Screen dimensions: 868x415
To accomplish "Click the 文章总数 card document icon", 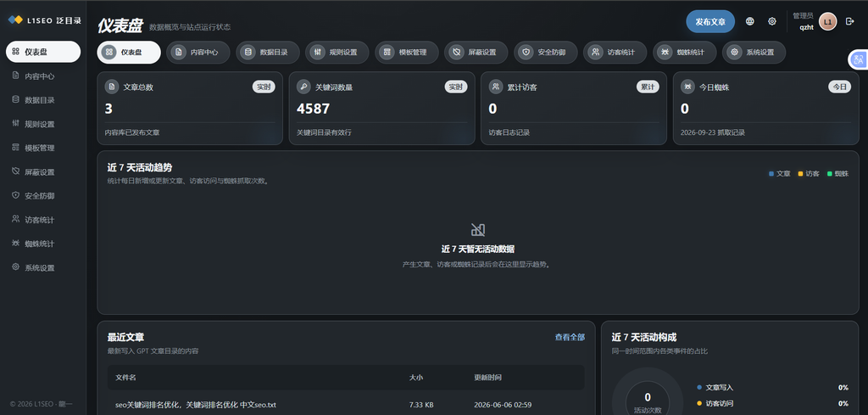I will 112,87.
